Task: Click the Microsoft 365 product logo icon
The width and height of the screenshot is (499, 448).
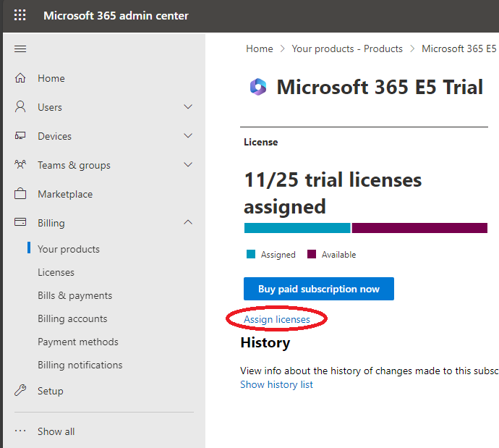Action: (258, 87)
